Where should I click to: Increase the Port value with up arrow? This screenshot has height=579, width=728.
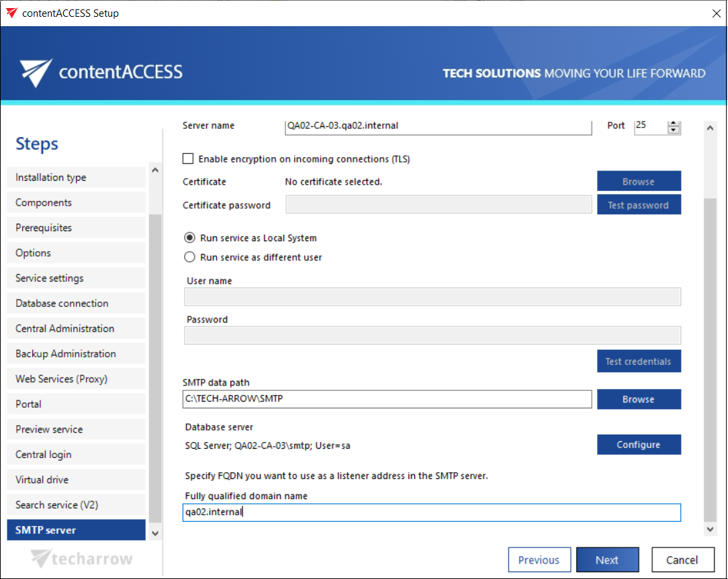coord(674,123)
